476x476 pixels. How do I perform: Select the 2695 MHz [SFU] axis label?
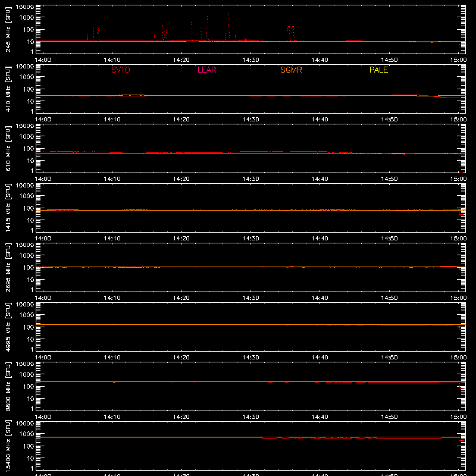(x=8, y=267)
